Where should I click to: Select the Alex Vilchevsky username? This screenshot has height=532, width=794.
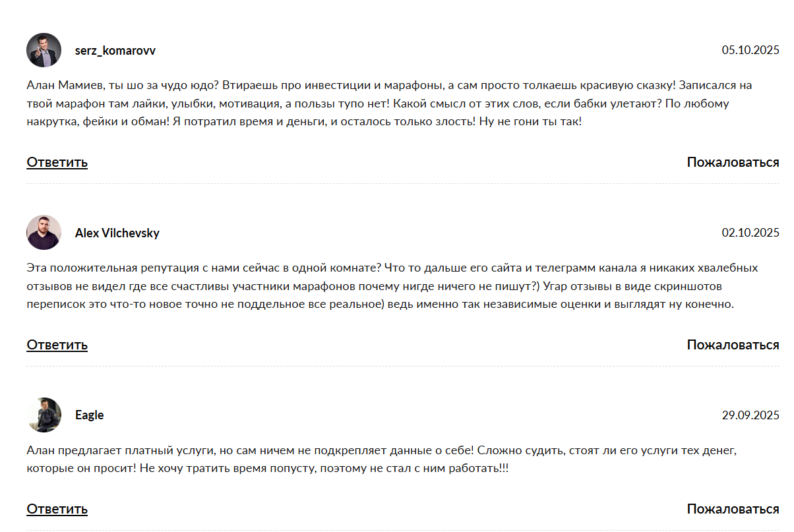(117, 233)
